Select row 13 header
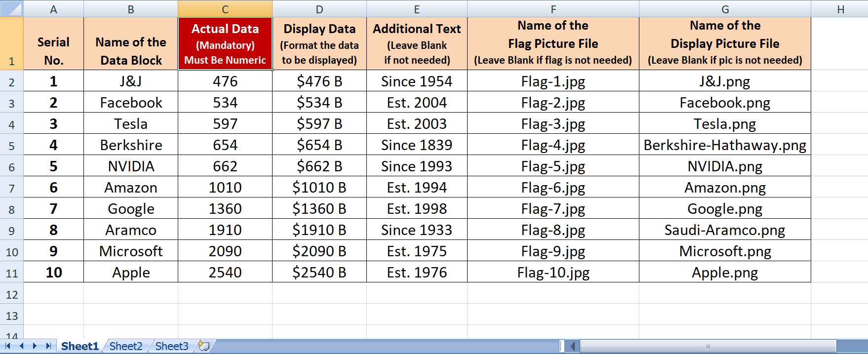This screenshot has height=354, width=868. tap(11, 315)
